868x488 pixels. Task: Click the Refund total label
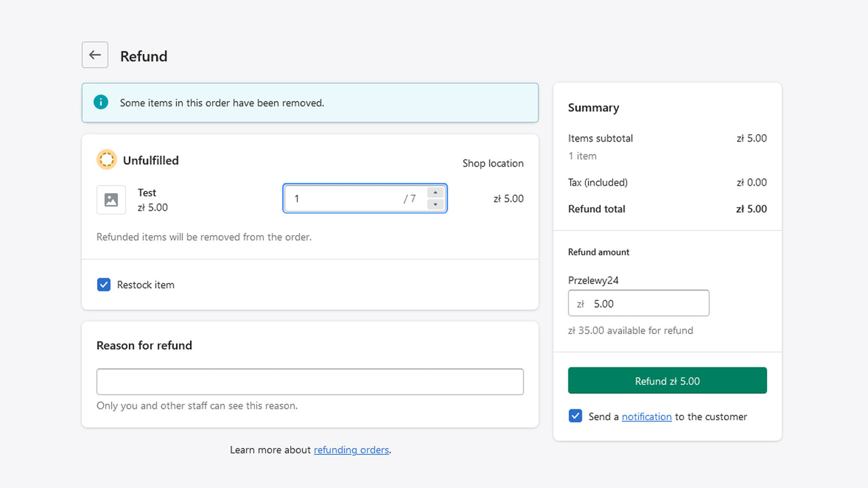tap(597, 209)
